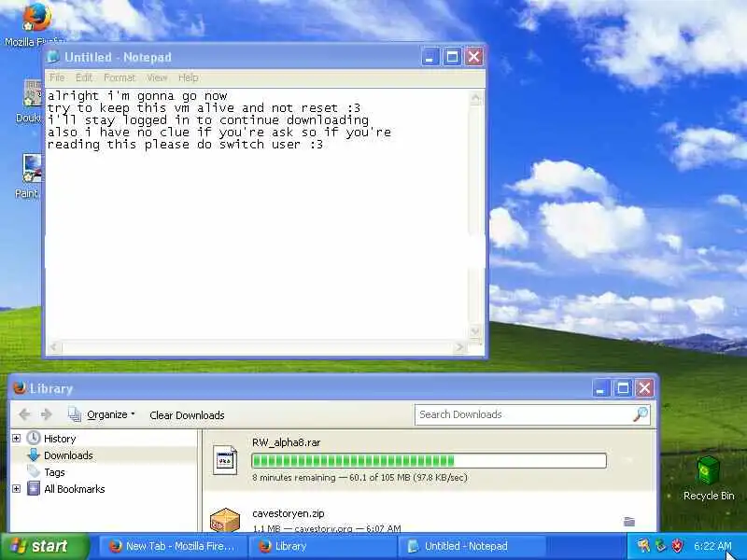This screenshot has width=747, height=560.
Task: Select the All Bookmarks icon
Action: (x=34, y=488)
